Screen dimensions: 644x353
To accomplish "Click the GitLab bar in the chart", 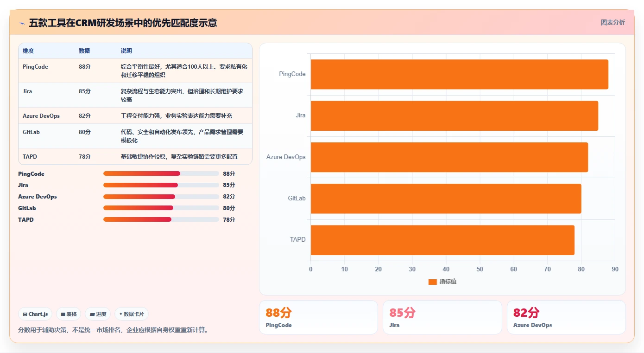I will (446, 199).
